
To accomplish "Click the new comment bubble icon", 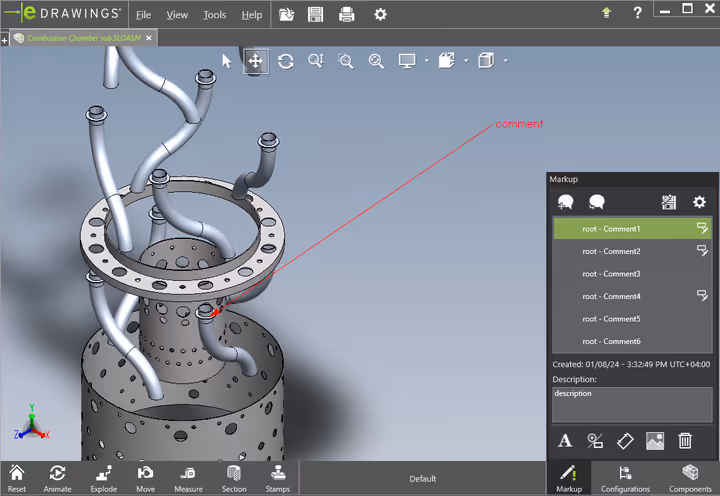I will [x=565, y=202].
